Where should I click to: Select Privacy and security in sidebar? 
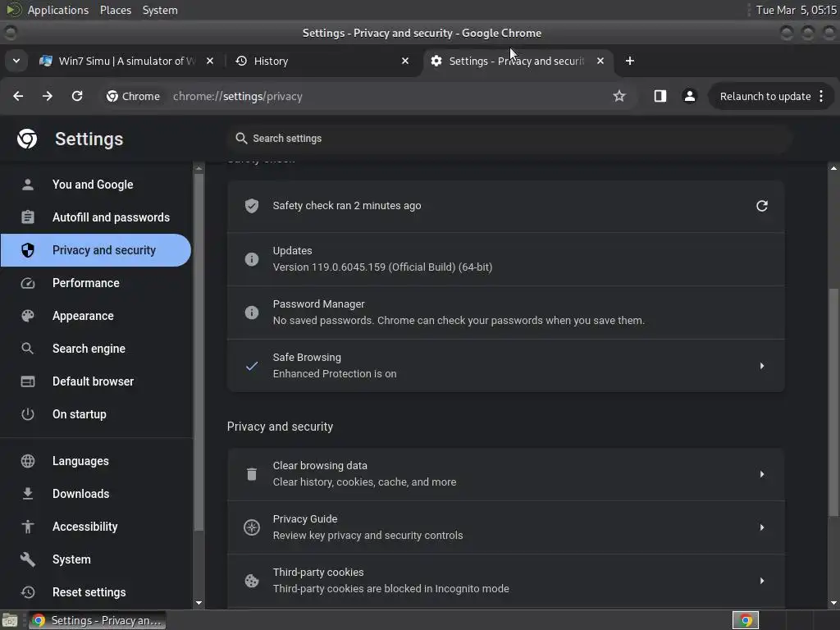[97, 250]
